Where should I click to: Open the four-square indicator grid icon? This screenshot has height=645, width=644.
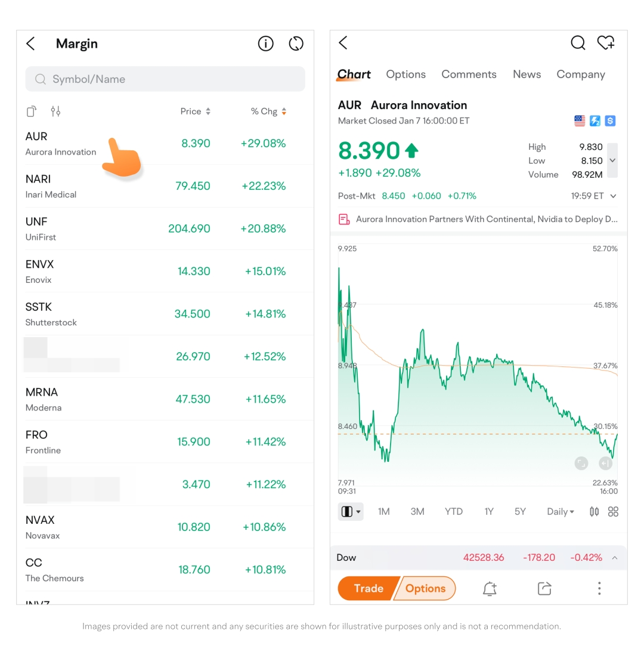[x=613, y=511]
